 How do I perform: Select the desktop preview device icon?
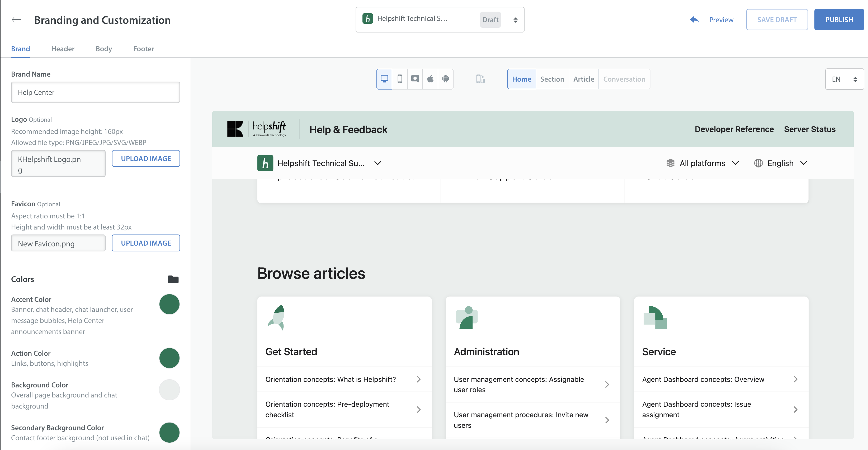click(384, 79)
